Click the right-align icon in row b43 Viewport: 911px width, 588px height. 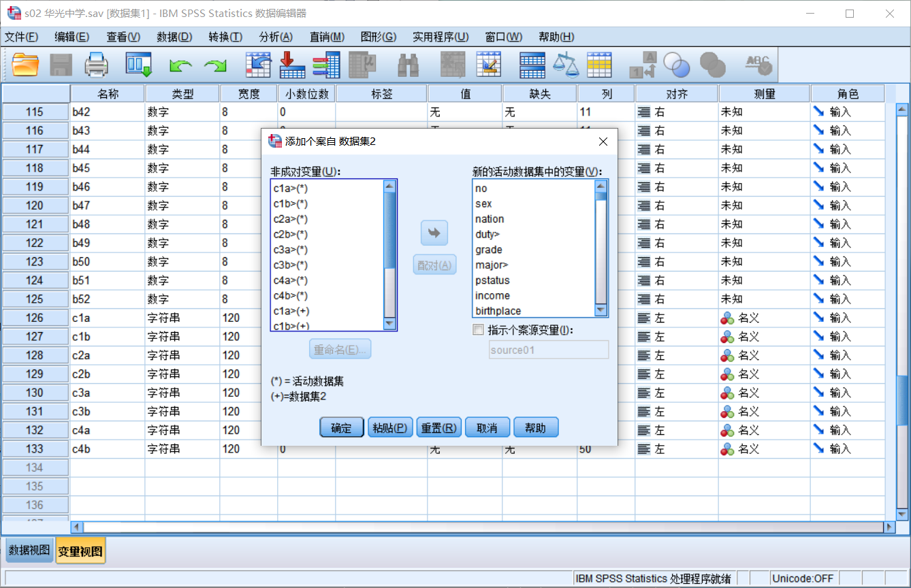click(644, 131)
